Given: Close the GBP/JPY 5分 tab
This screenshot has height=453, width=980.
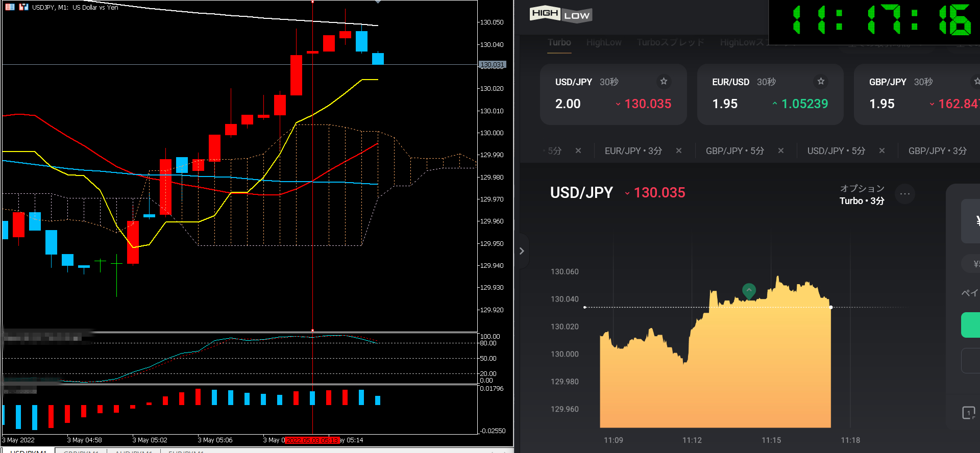Looking at the screenshot, I should 781,150.
